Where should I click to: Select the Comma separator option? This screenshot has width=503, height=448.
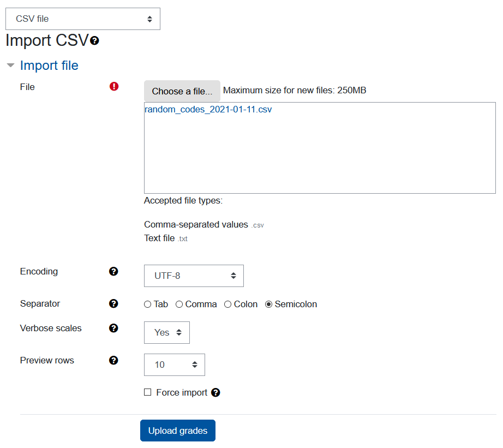(179, 304)
